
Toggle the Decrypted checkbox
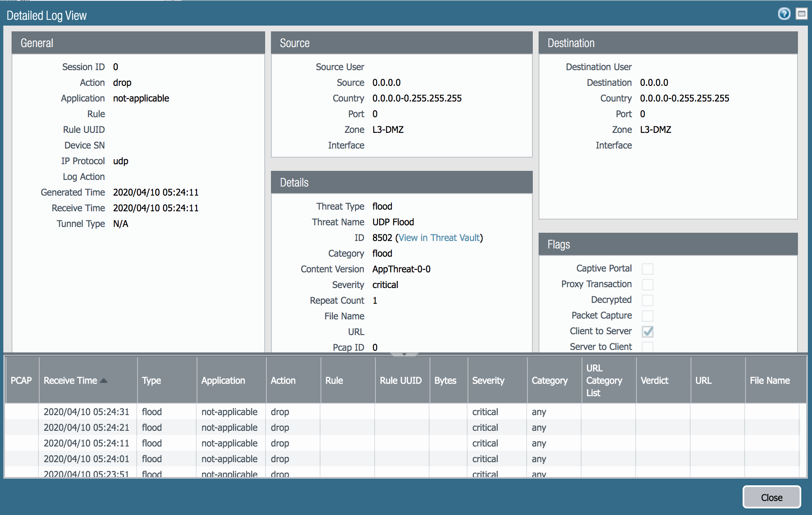[647, 300]
